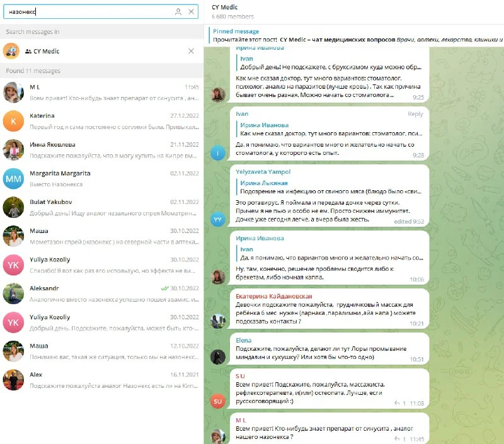Open the YY avatar of Yelyzaveta Yampol
This screenshot has width=504, height=444.
217,219
